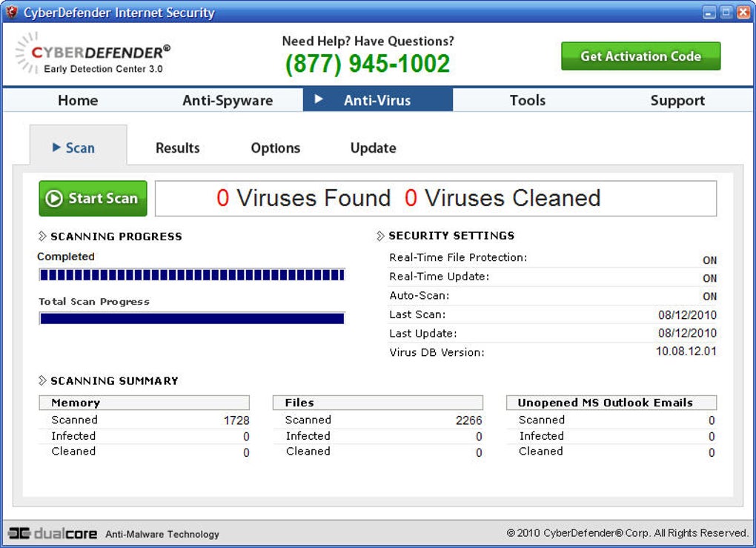Screen dimensions: 756x548
Task: Collapse the Scanning Summary section
Action: click(x=42, y=381)
